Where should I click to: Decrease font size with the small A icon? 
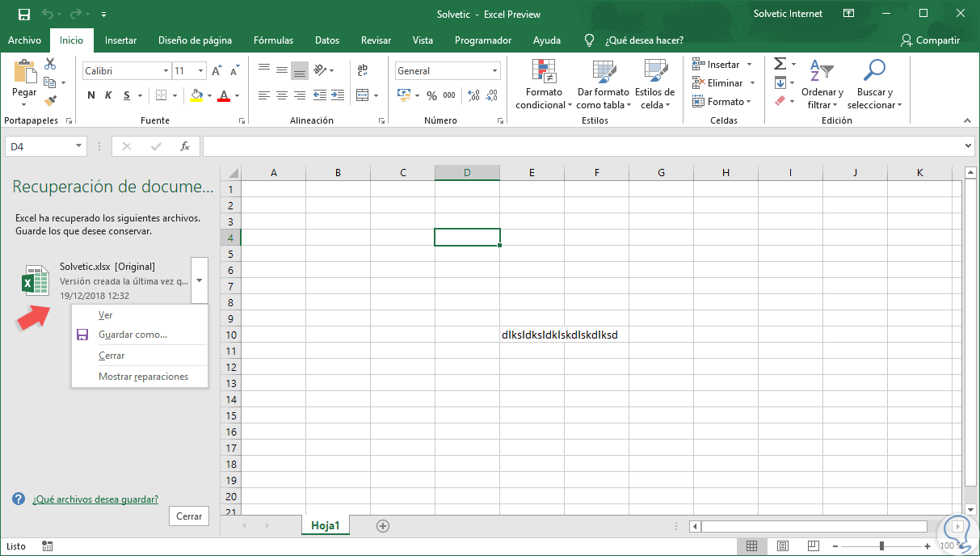tap(233, 71)
